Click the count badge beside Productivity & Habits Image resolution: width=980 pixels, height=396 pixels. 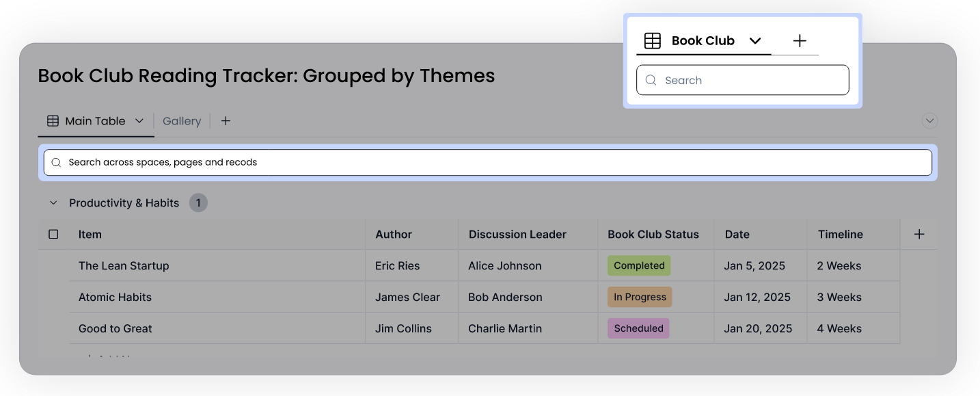tap(198, 203)
